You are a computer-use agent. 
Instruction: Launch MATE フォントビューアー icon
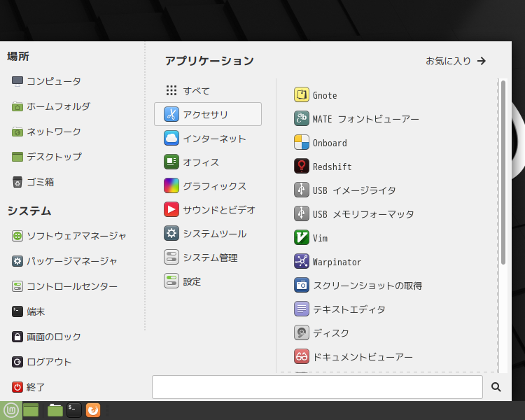tap(301, 118)
